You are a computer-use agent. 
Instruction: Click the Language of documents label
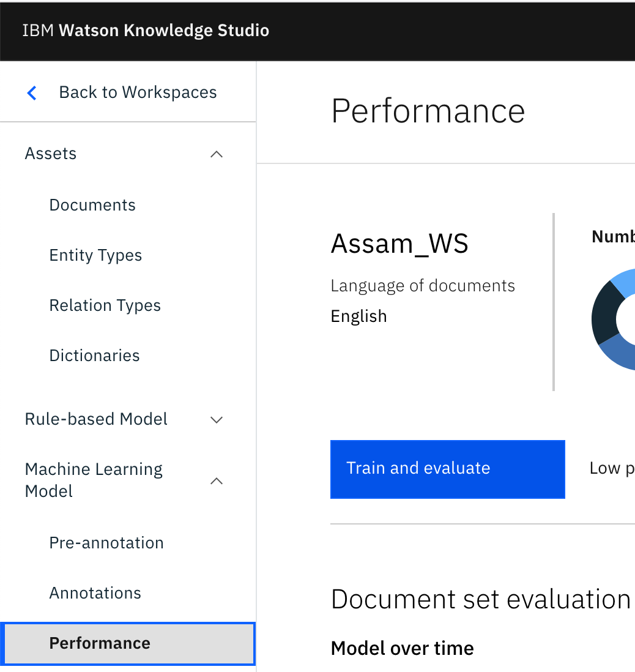423,285
